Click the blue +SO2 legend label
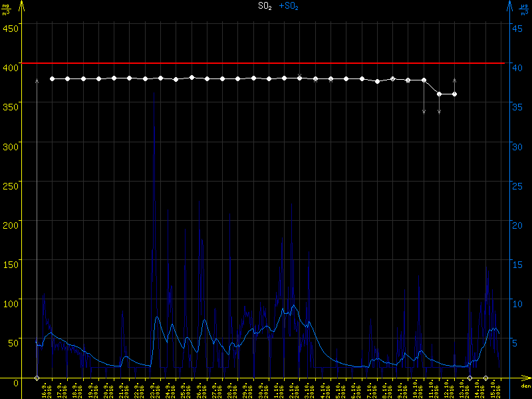This screenshot has height=399, width=532. point(289,6)
